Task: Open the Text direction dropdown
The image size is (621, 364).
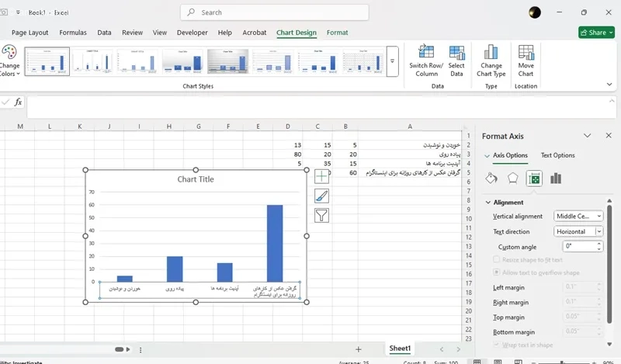Action: (578, 231)
